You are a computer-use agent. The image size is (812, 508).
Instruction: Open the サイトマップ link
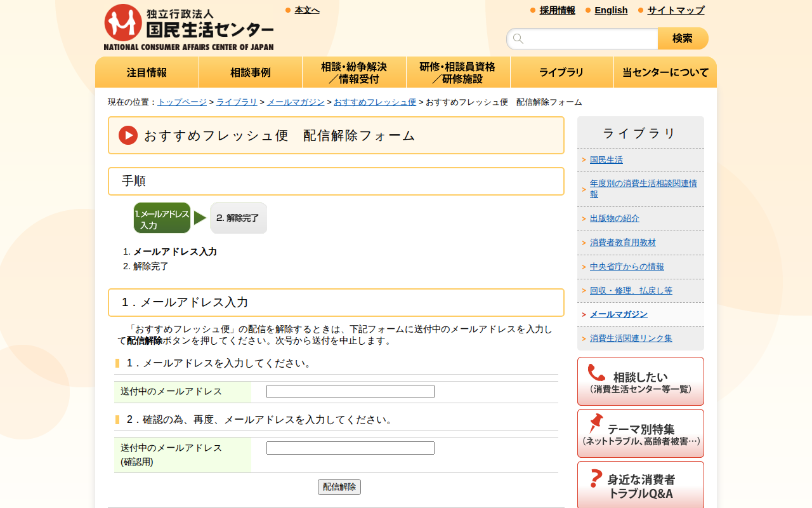pos(676,10)
